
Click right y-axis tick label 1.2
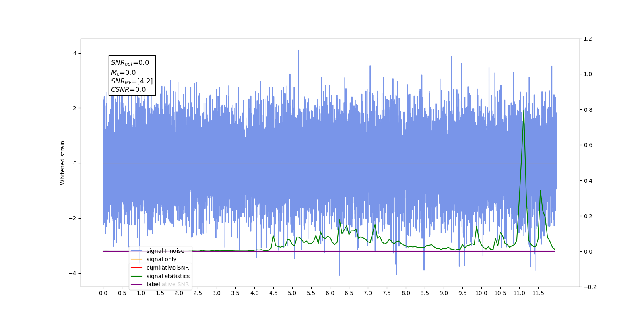tap(588, 39)
